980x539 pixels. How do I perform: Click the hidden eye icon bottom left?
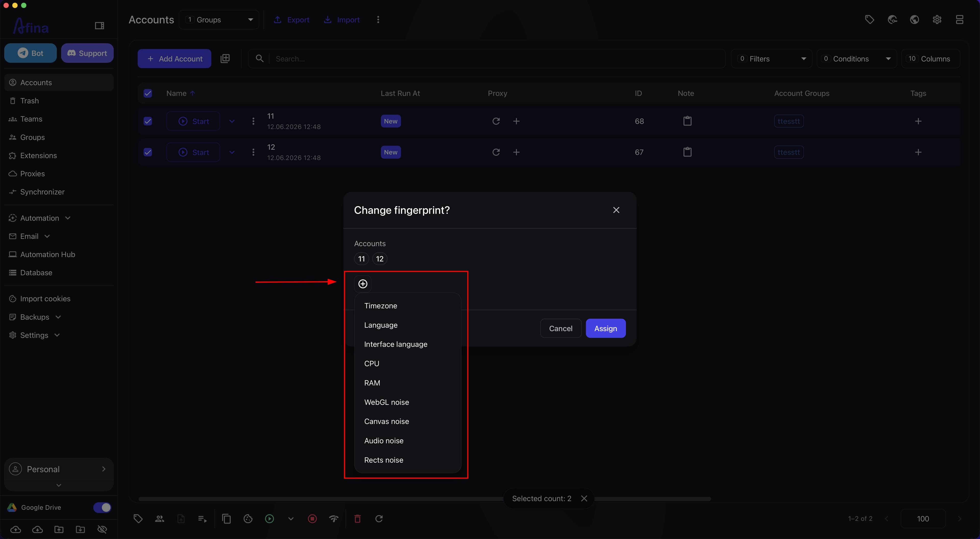[x=102, y=529]
